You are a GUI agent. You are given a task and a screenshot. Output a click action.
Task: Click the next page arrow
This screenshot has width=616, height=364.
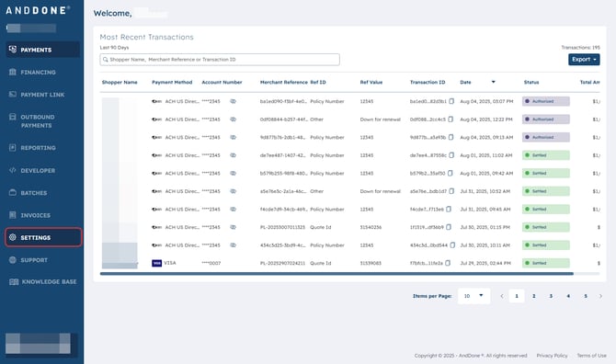(x=600, y=296)
